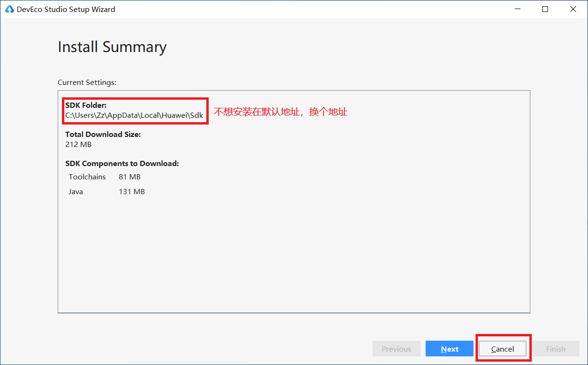Image resolution: width=588 pixels, height=365 pixels.
Task: Select the Toolchains component row
Action: click(104, 177)
